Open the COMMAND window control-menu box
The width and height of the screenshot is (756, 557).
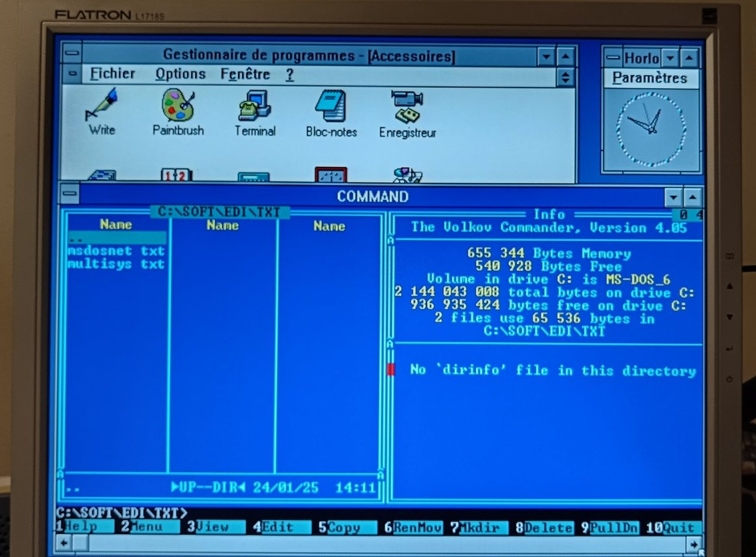point(70,194)
